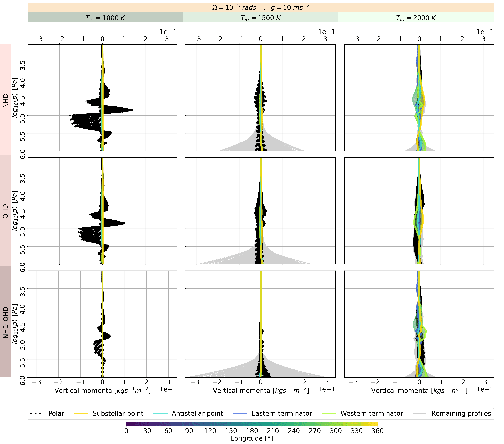
Task: Click the green Western terminator line sample
Action: coord(329,413)
